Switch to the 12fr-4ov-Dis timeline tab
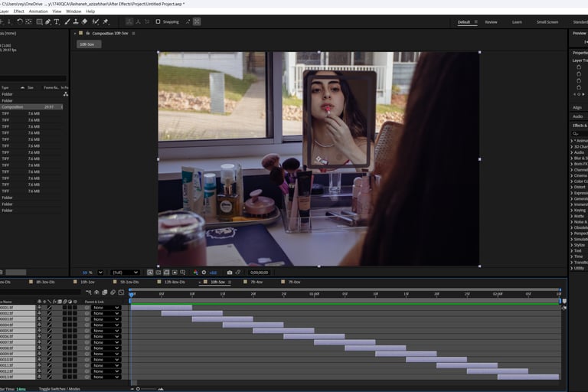The width and height of the screenshot is (588, 392). tap(175, 282)
